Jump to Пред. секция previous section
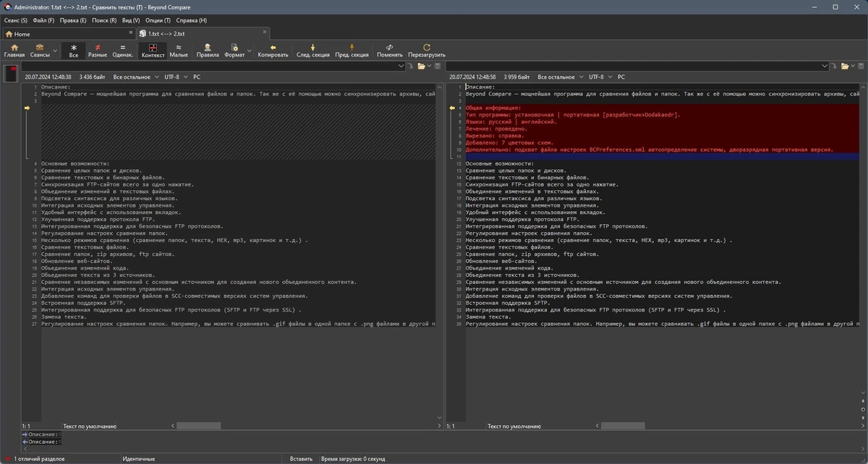Image resolution: width=868 pixels, height=464 pixels. [352, 51]
